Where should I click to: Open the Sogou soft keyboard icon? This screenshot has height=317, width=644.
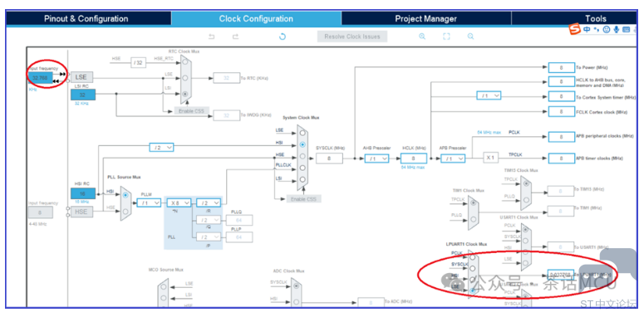(626, 30)
